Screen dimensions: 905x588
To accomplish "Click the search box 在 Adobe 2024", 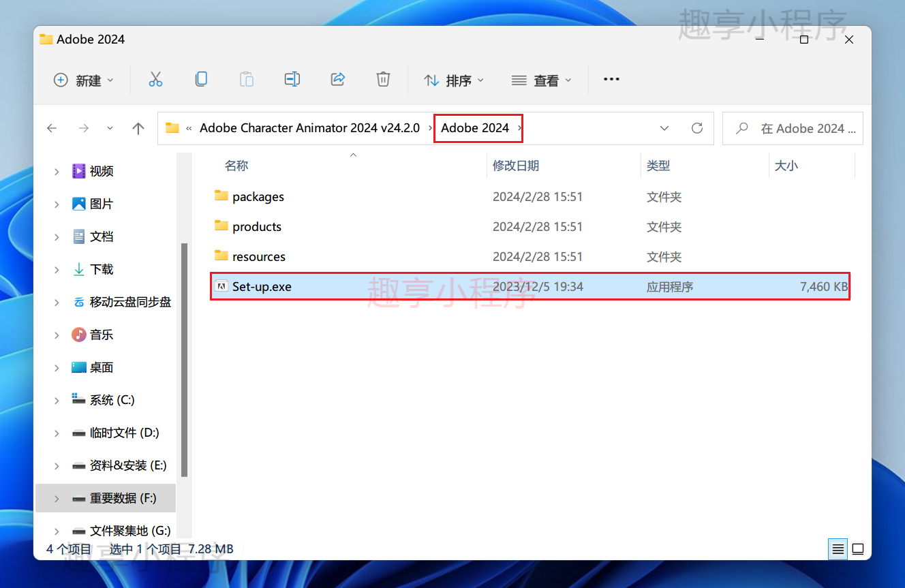I will point(793,128).
